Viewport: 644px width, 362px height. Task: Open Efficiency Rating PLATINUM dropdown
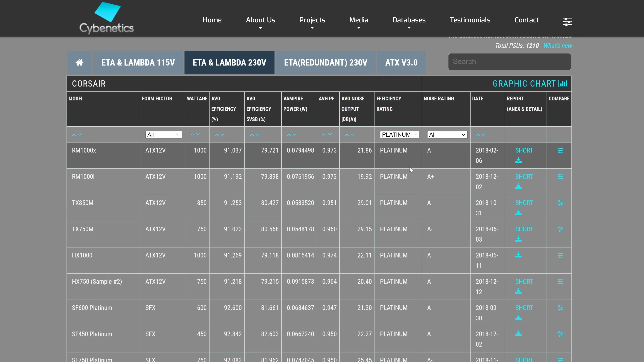(399, 135)
